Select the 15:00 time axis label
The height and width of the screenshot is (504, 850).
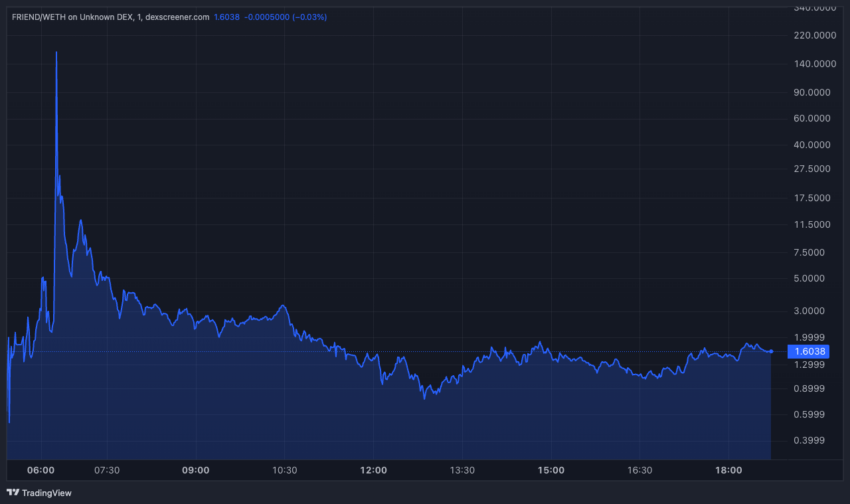(551, 470)
